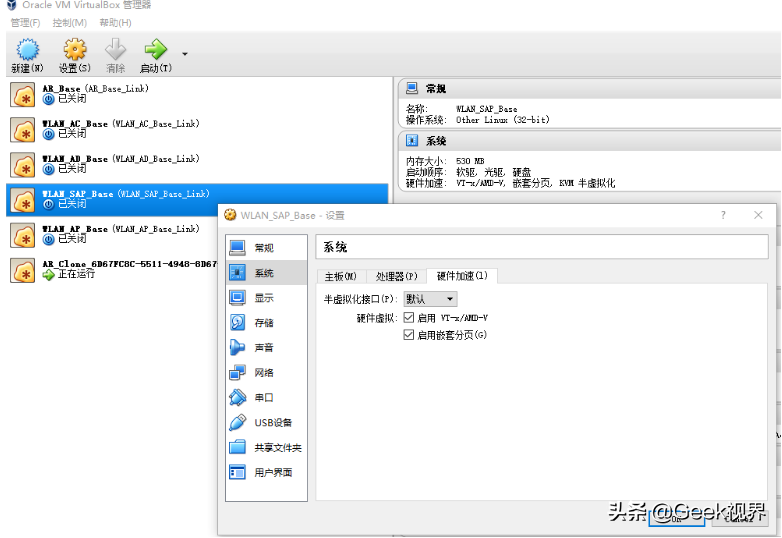
Task: Click the powered-off icon under AR_Base
Action: click(48, 99)
